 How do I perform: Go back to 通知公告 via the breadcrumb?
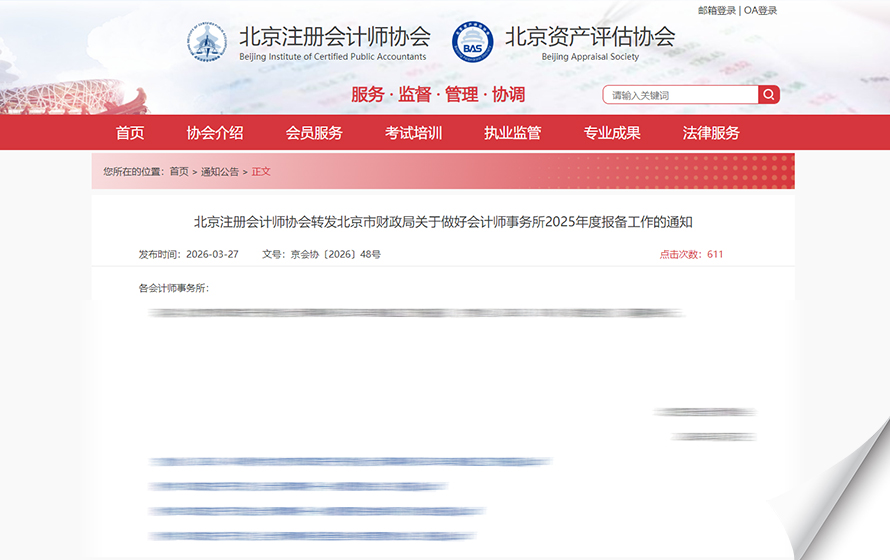[x=220, y=172]
